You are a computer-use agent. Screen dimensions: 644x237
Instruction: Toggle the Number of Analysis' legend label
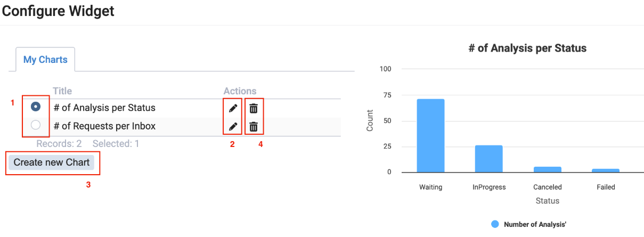point(534,224)
